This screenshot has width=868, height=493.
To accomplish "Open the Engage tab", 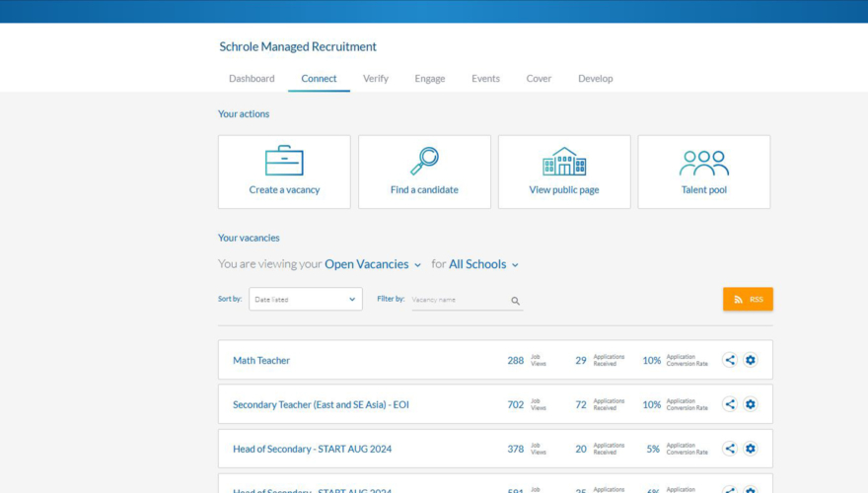I will tap(429, 79).
